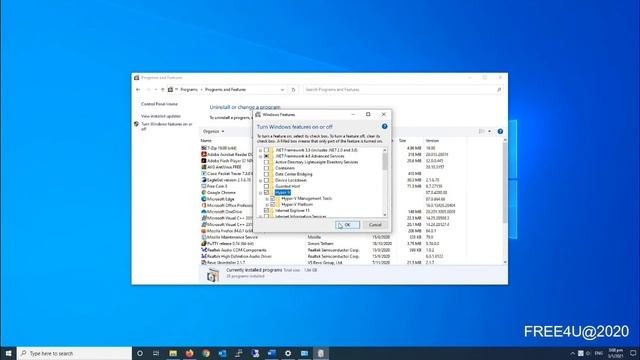Expand Device Lockdown tree node
Viewport: 640px width, 360px height.
(x=260, y=180)
